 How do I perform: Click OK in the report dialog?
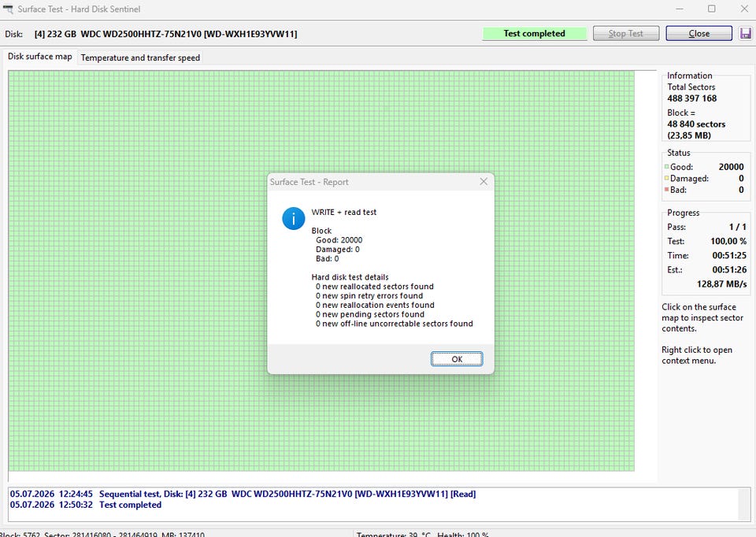(x=457, y=359)
